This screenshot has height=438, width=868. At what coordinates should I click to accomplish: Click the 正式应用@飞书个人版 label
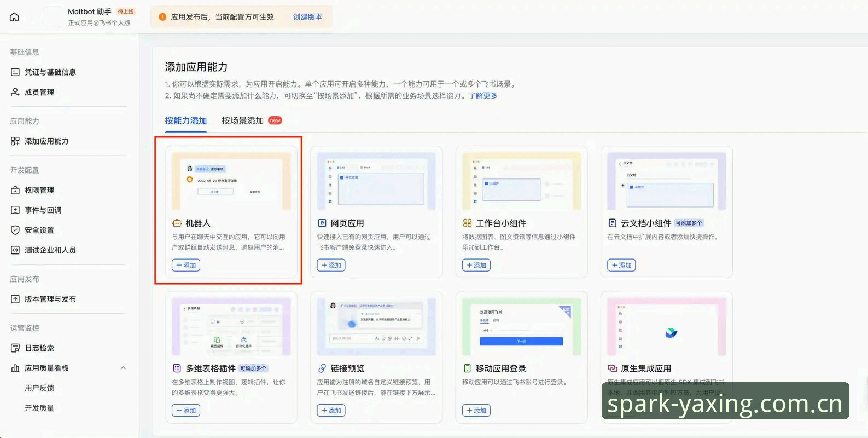99,23
